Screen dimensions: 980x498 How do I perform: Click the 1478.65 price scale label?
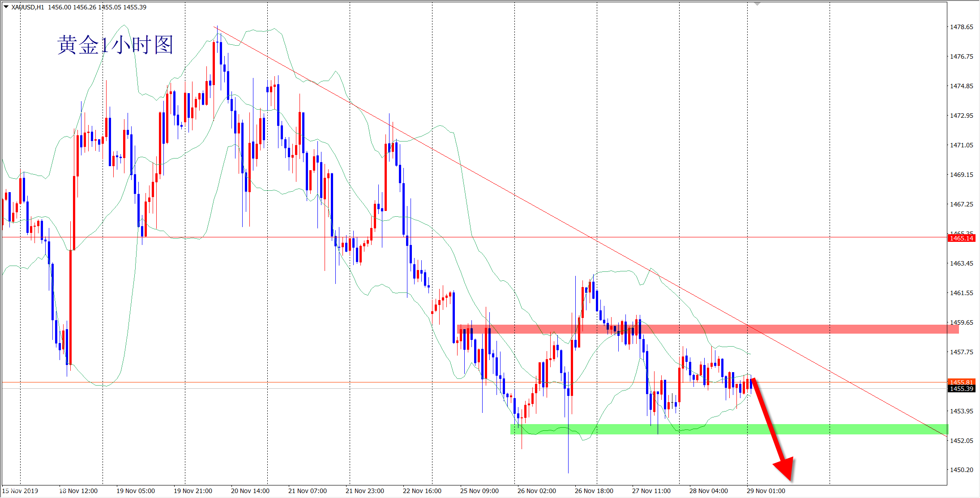962,27
